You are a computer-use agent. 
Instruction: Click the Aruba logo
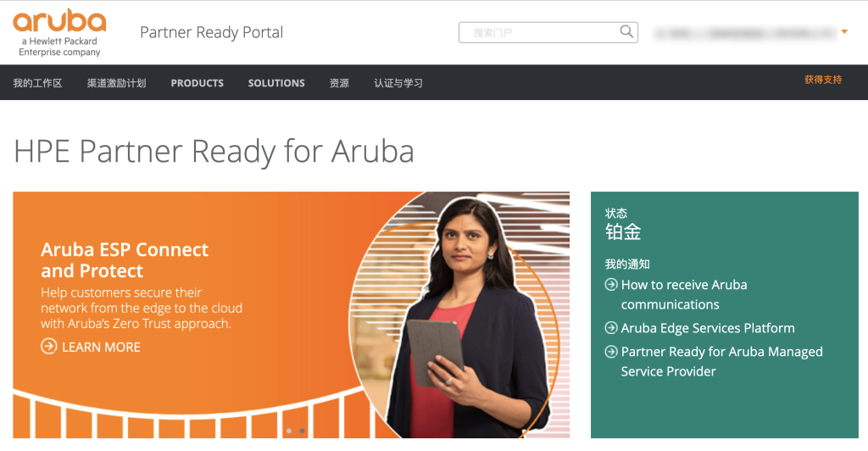pyautogui.click(x=59, y=33)
